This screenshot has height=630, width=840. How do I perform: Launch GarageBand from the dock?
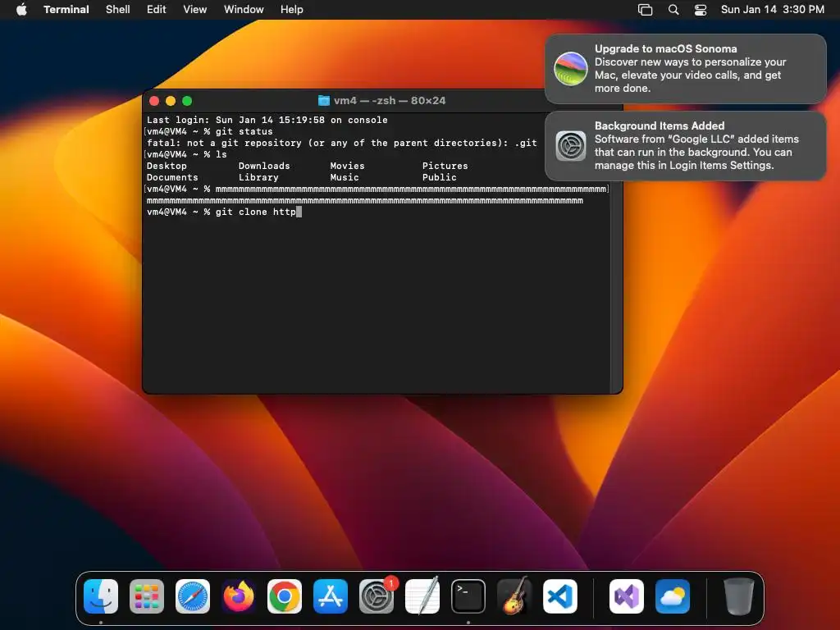[514, 596]
